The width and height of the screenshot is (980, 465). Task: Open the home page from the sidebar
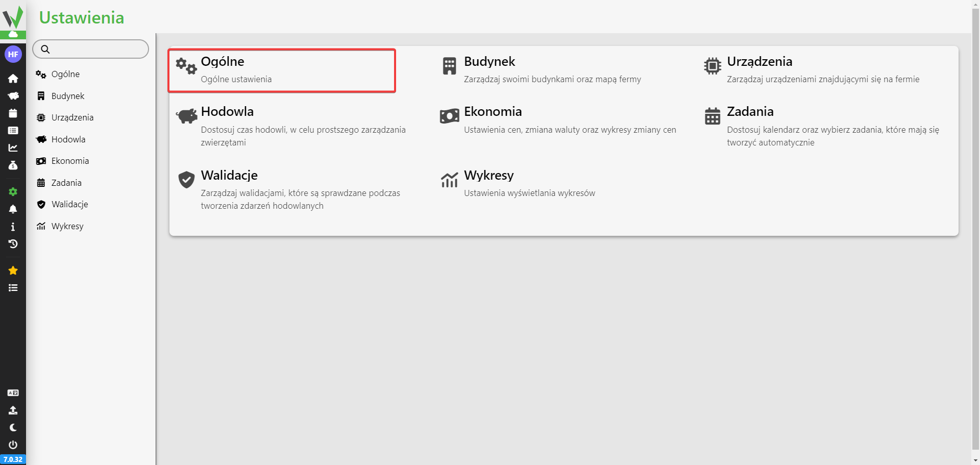point(13,79)
